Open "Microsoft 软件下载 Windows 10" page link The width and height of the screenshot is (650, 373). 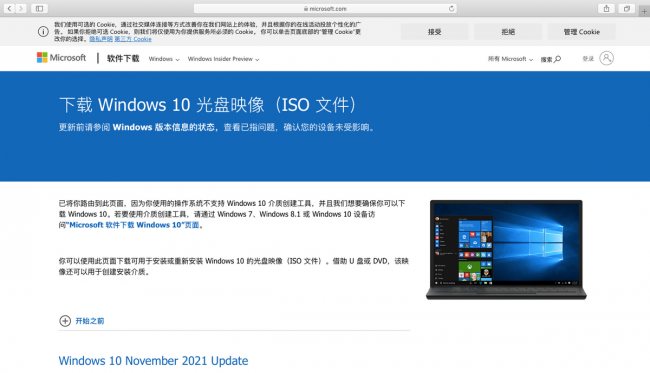click(x=134, y=225)
